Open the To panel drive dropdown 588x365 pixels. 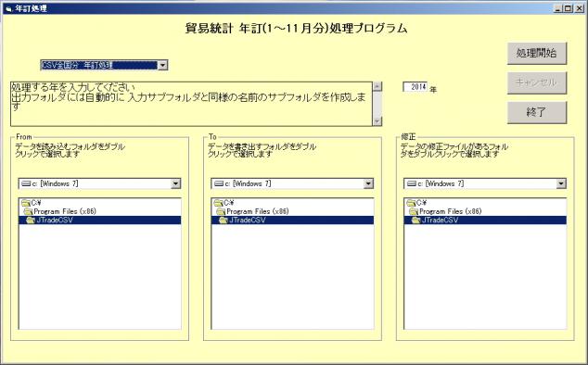tap(368, 183)
